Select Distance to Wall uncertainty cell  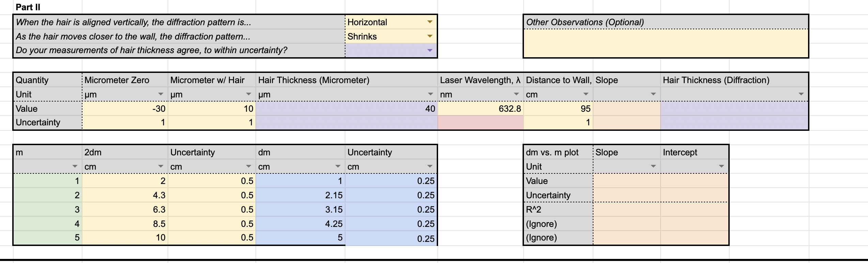click(558, 123)
